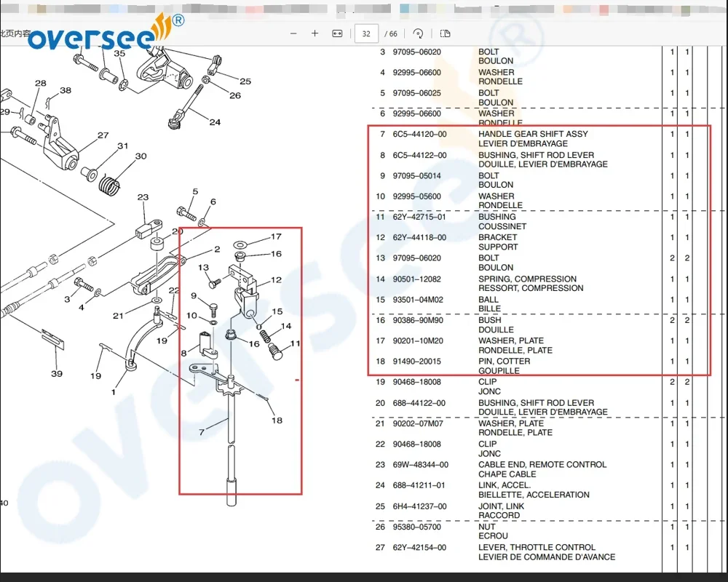Screen dimensions: 728x582
Task: Click the total pages label / 66
Action: click(x=391, y=33)
